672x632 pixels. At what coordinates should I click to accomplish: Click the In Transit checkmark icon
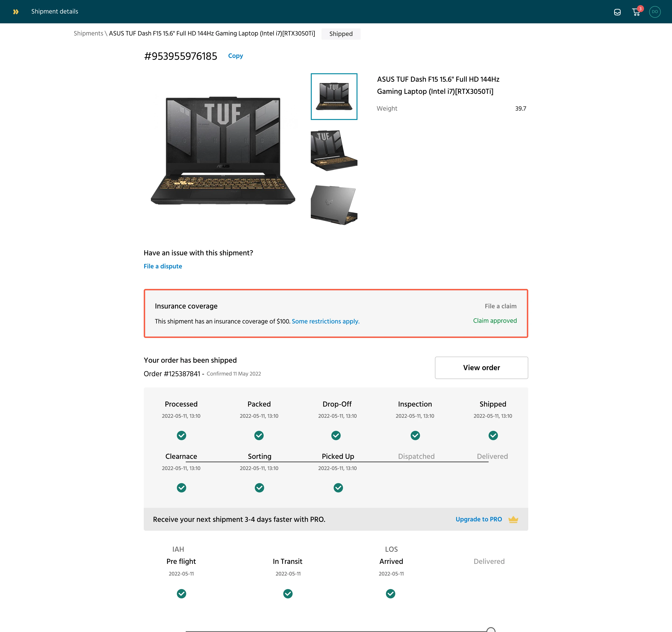tap(288, 593)
